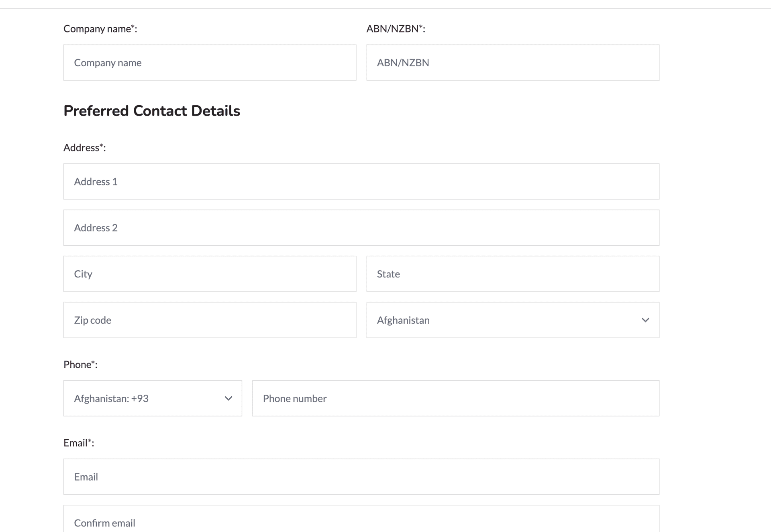Click the Preferred Contact Details heading

(152, 110)
